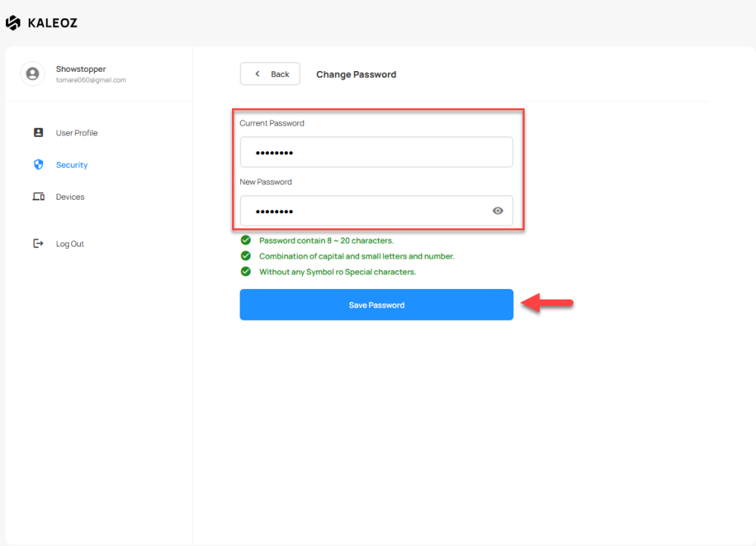
Task: Click the KALEOZ logo icon
Action: [x=13, y=23]
